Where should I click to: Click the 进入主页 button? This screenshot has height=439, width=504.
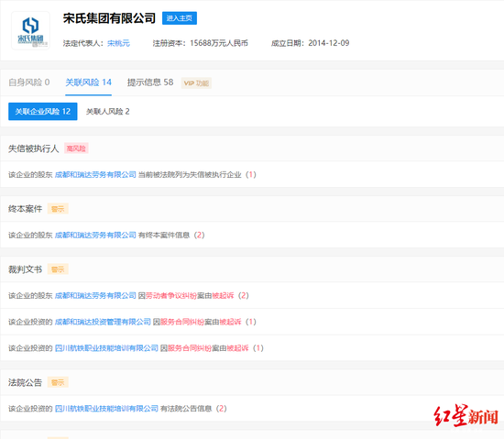pyautogui.click(x=180, y=18)
